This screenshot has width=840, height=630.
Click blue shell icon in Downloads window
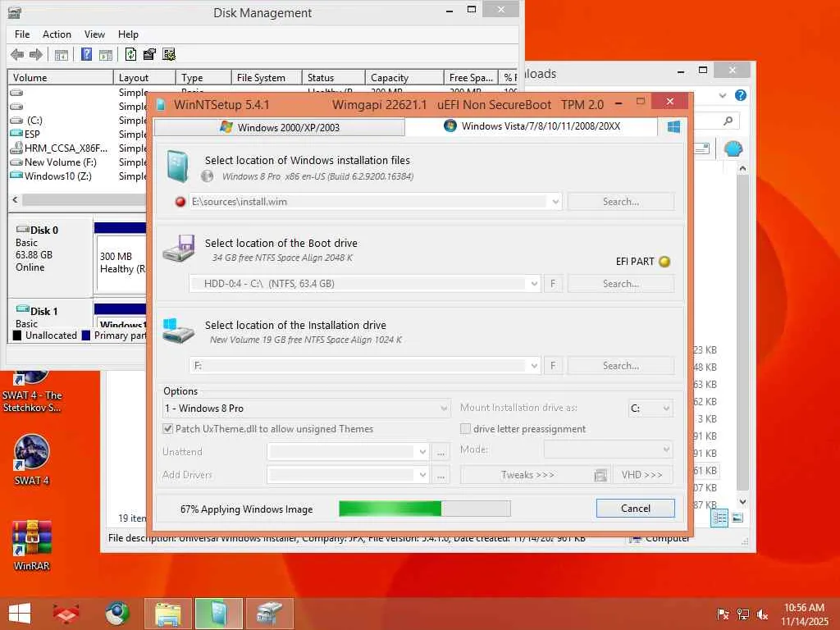(x=733, y=148)
